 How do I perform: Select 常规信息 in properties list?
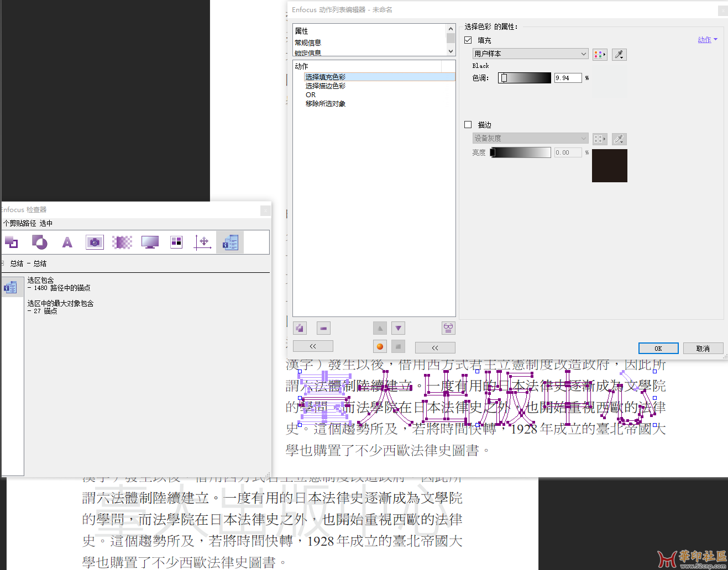click(x=308, y=43)
